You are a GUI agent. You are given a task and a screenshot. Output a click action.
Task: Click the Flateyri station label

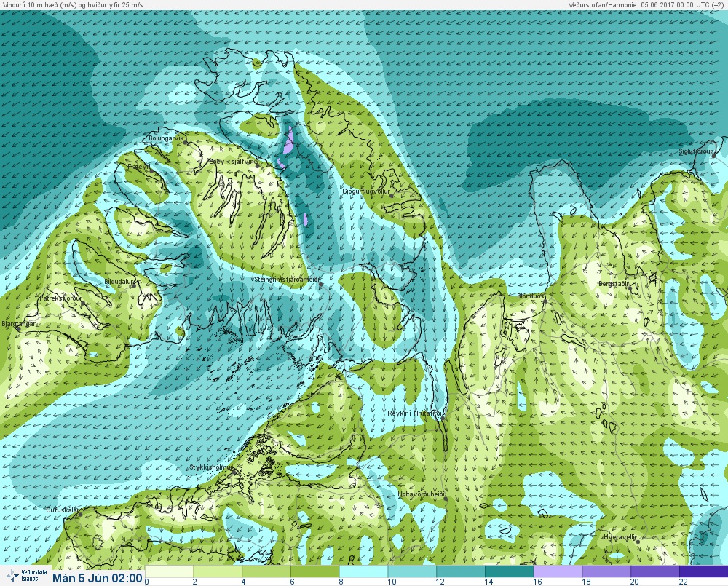[138, 166]
